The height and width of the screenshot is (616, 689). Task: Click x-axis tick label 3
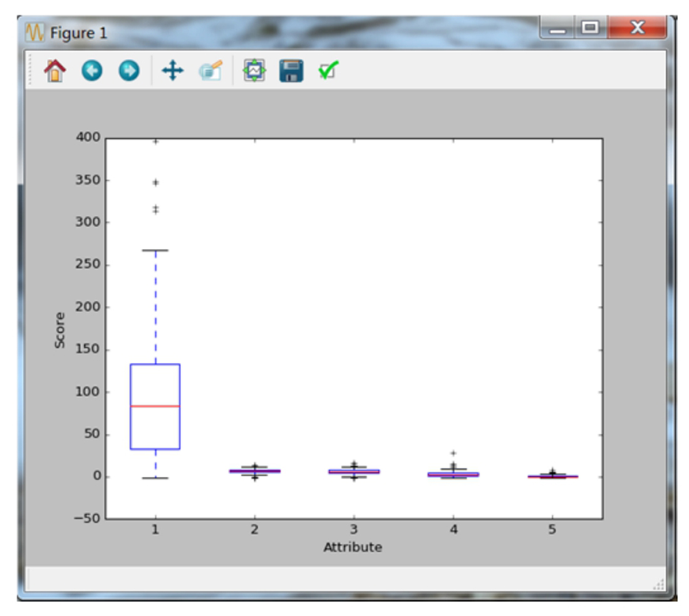click(354, 530)
